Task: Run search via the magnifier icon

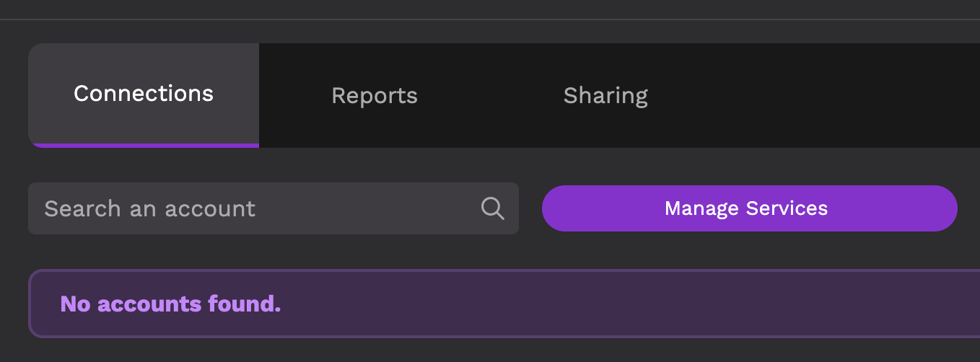Action: pos(492,208)
